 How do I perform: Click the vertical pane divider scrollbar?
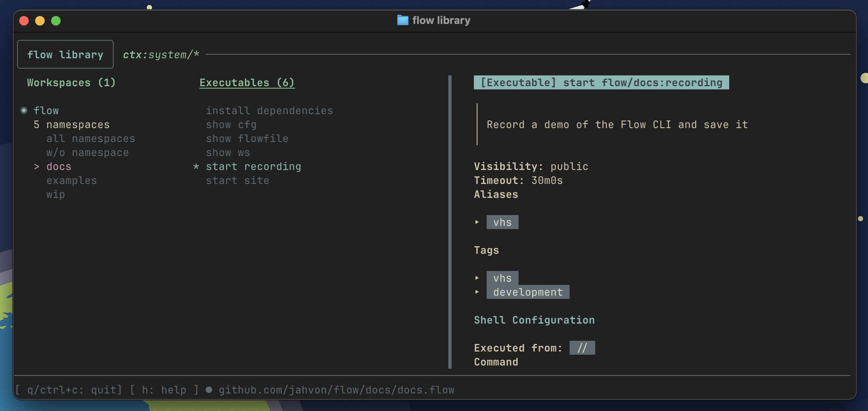click(450, 221)
